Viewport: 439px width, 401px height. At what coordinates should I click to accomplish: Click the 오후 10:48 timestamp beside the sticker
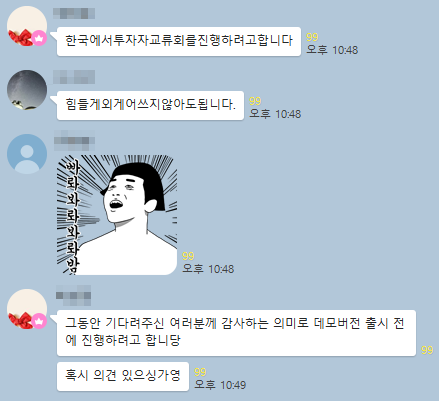208,269
